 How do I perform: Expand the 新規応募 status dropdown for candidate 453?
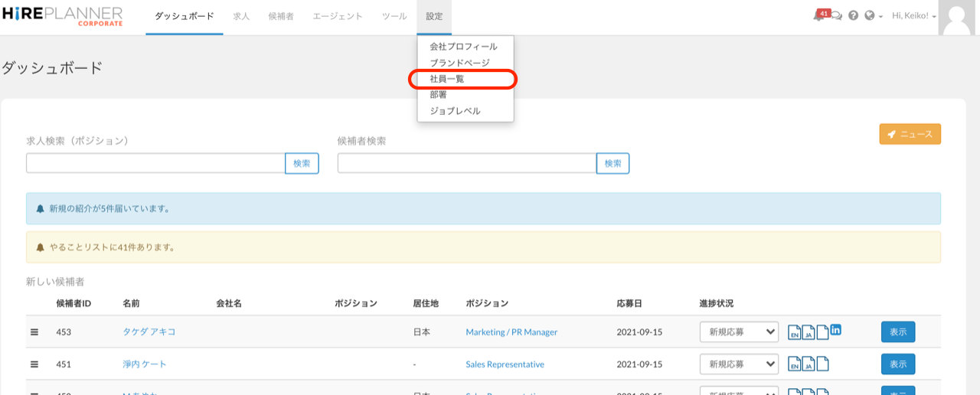click(739, 332)
